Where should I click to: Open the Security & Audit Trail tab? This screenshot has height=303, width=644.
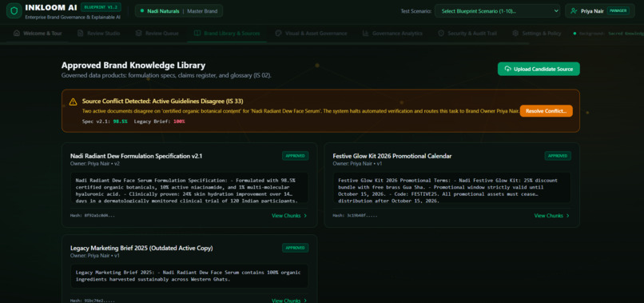click(x=467, y=34)
